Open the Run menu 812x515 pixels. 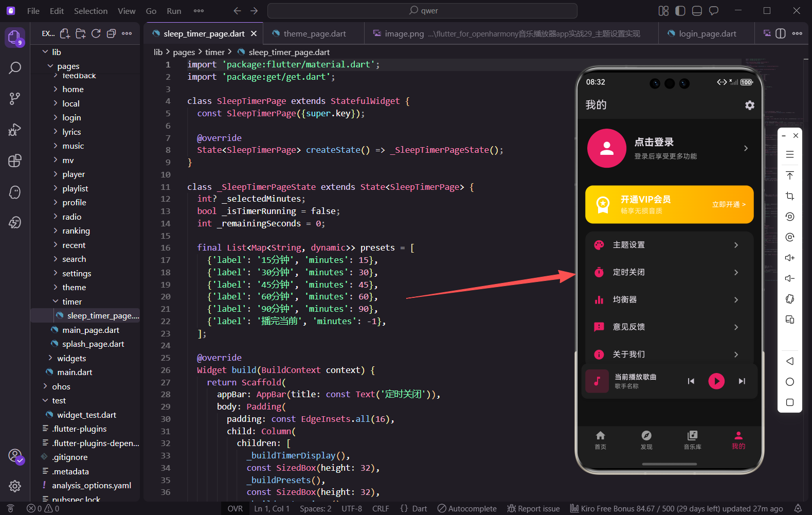point(174,11)
